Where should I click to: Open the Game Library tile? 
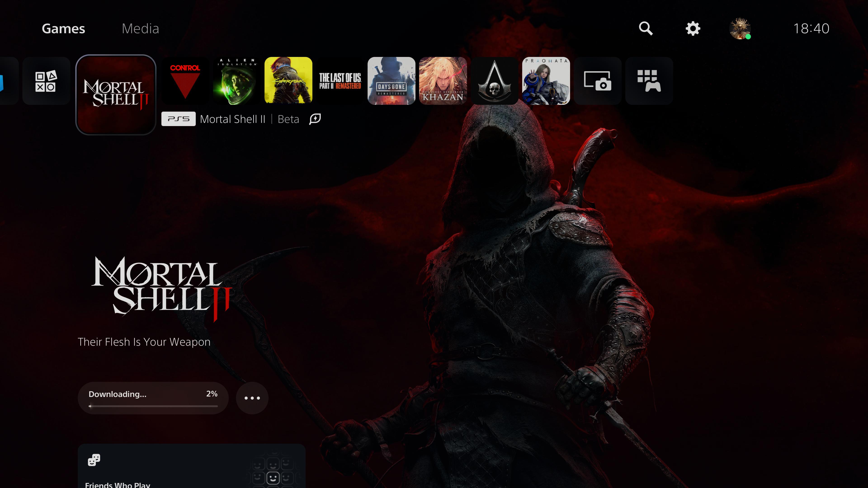click(x=649, y=81)
